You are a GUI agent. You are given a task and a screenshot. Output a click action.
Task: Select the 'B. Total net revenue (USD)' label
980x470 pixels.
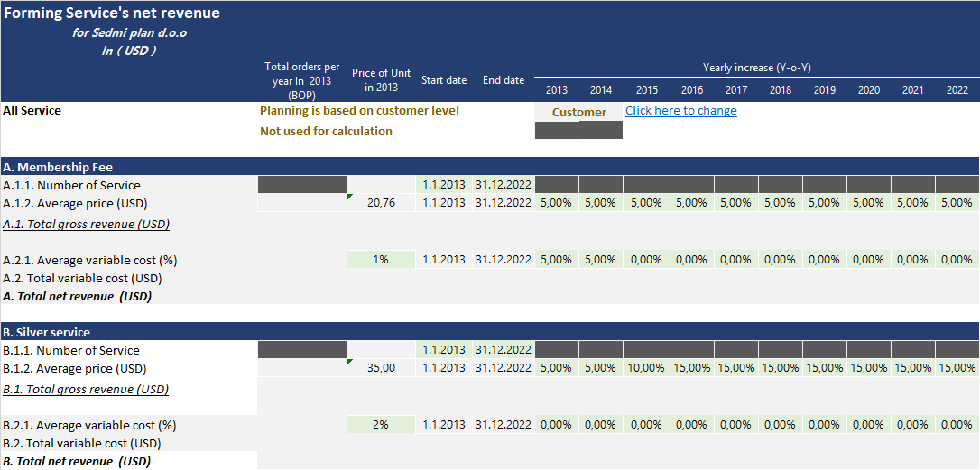pos(77,462)
